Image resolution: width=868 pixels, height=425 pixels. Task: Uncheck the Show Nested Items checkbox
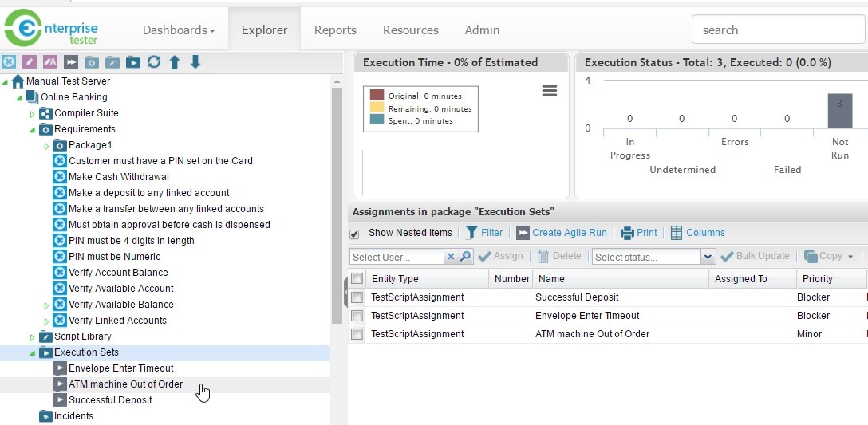[354, 234]
